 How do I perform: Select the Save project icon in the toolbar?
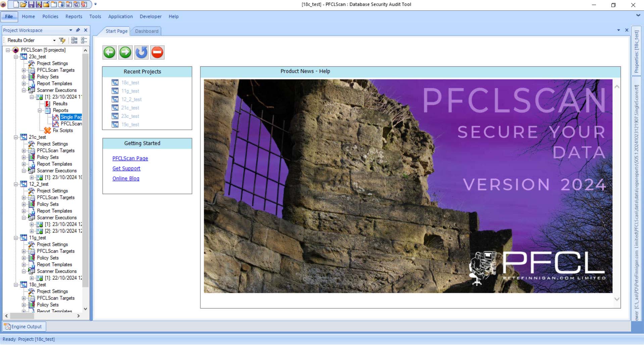click(x=32, y=4)
